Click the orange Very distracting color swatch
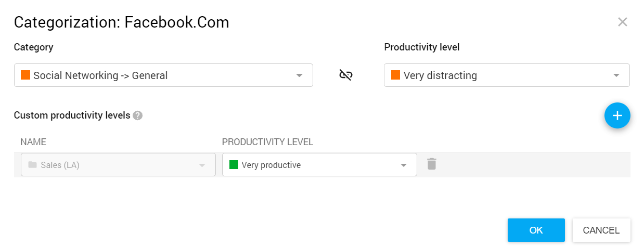The height and width of the screenshot is (246, 644). [x=395, y=75]
